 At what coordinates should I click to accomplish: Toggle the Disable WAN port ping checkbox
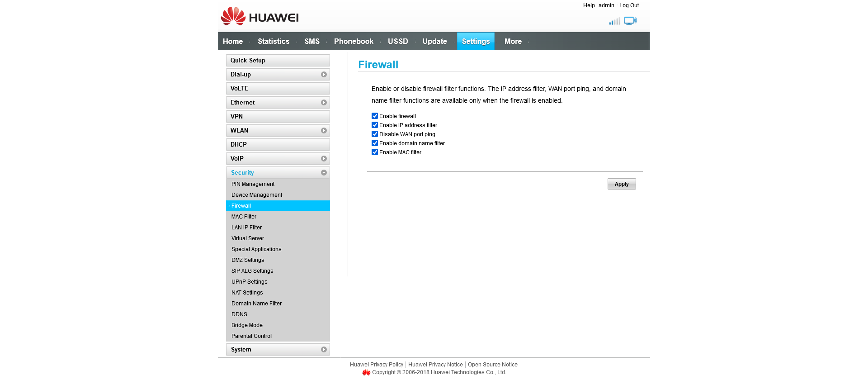pyautogui.click(x=375, y=134)
